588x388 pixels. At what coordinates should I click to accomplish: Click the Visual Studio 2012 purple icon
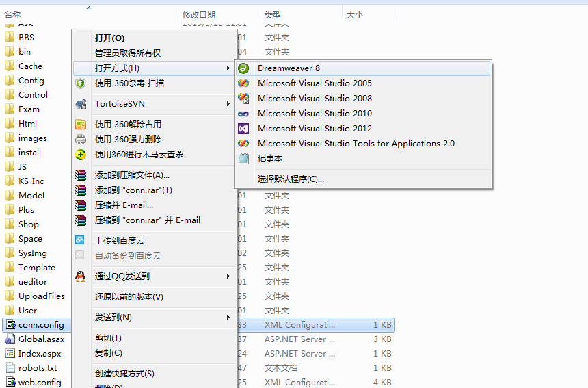[243, 129]
